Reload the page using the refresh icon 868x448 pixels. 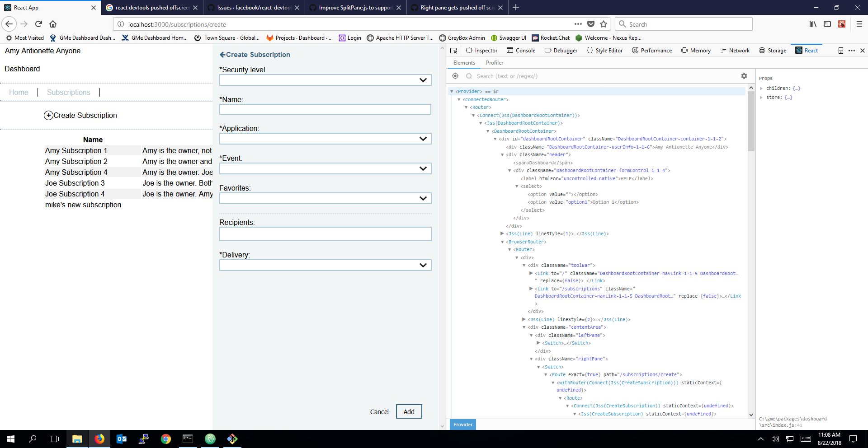[x=38, y=24]
